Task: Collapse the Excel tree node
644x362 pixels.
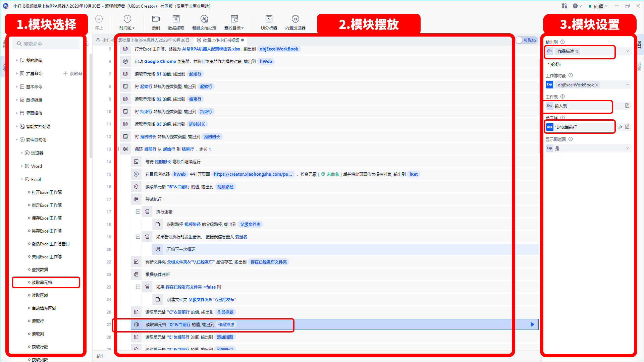Action: pos(22,179)
